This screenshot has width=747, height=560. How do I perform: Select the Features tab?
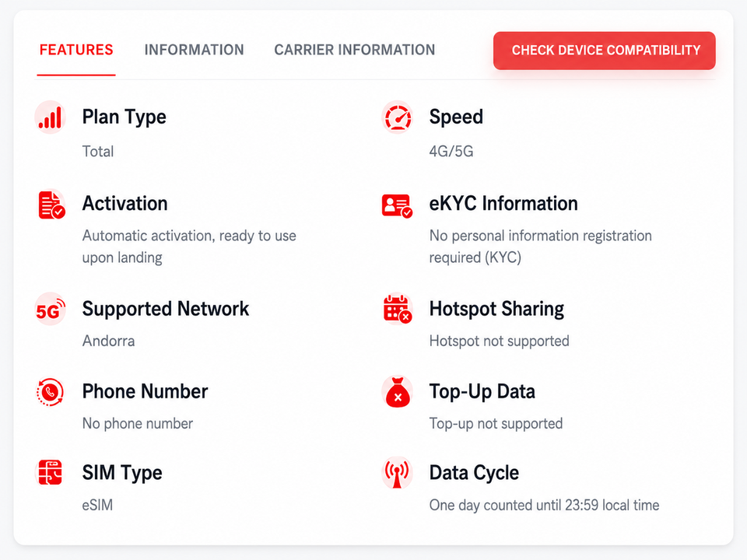[x=76, y=50]
